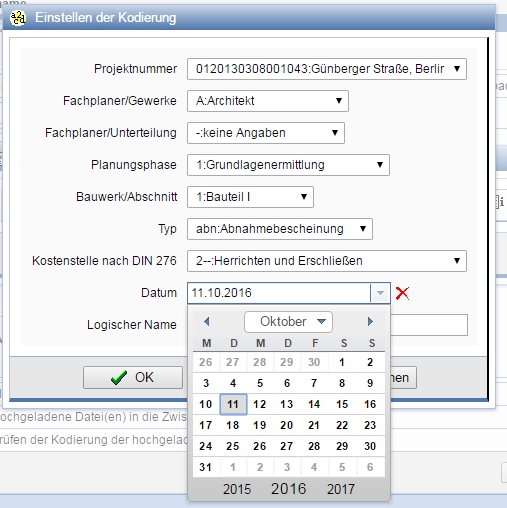The width and height of the screenshot is (507, 508).
Task: Go to next month with right arrow
Action: coord(370,322)
